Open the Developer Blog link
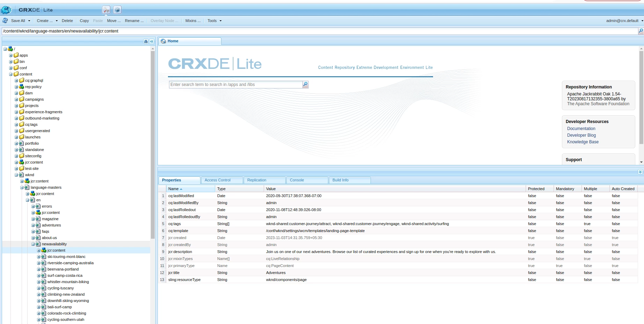Screen dimensions: 644x324 coord(581,135)
